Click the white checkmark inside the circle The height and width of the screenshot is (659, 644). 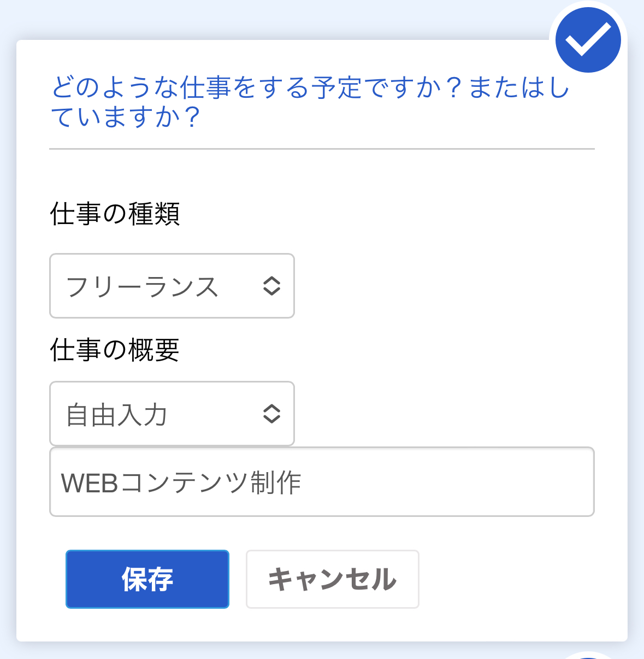tap(588, 38)
